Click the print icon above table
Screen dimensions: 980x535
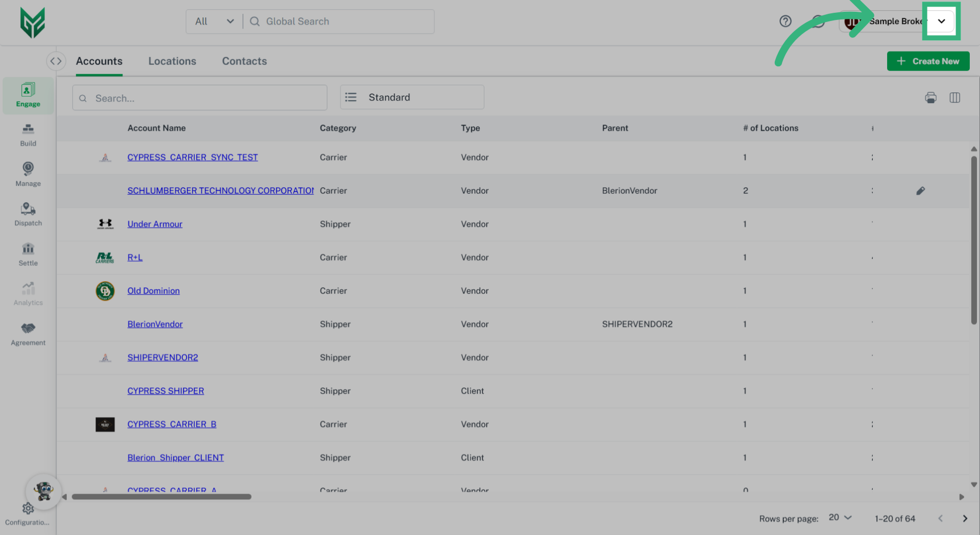tap(930, 98)
